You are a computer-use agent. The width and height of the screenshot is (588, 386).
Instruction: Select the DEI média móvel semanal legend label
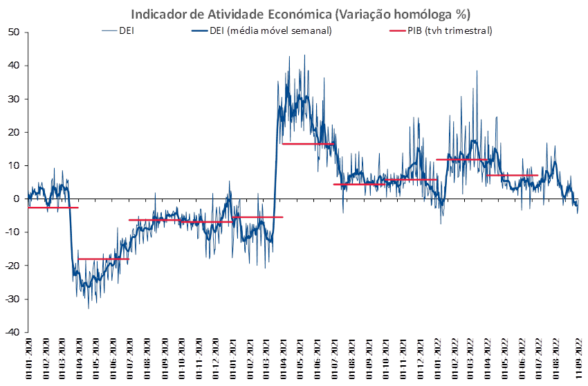point(270,30)
